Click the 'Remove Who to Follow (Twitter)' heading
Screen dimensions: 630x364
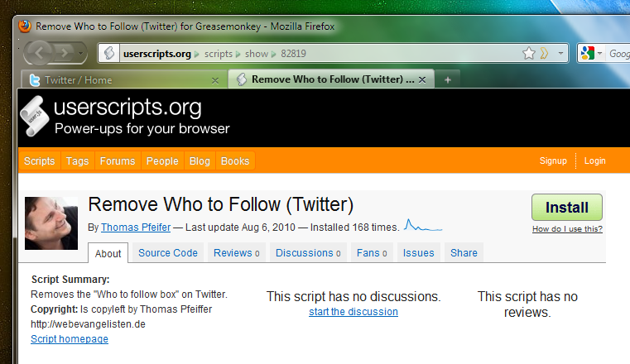(x=220, y=204)
